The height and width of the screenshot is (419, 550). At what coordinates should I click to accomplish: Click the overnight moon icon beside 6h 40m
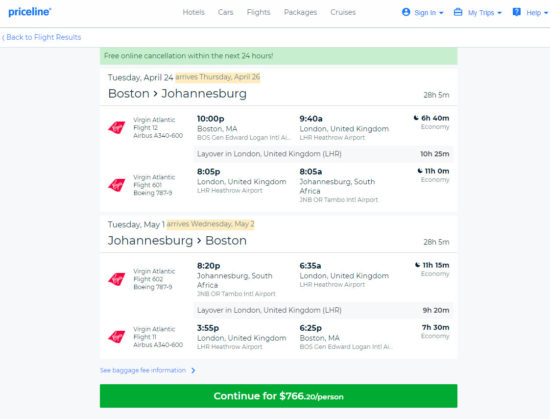pyautogui.click(x=416, y=118)
